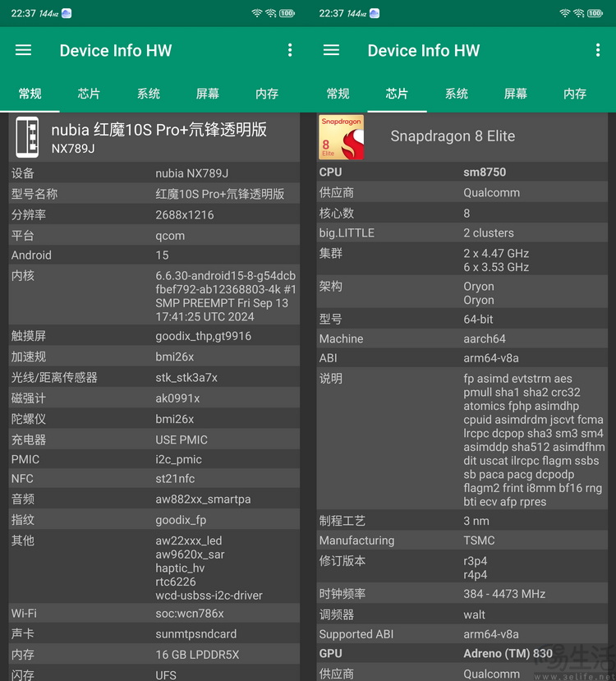Tap battery indicator in left status bar

coord(287,13)
